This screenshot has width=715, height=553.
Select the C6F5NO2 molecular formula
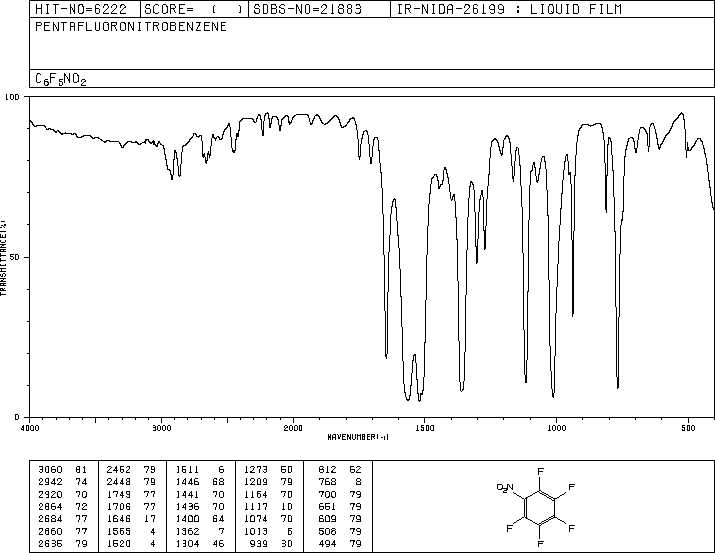61,79
